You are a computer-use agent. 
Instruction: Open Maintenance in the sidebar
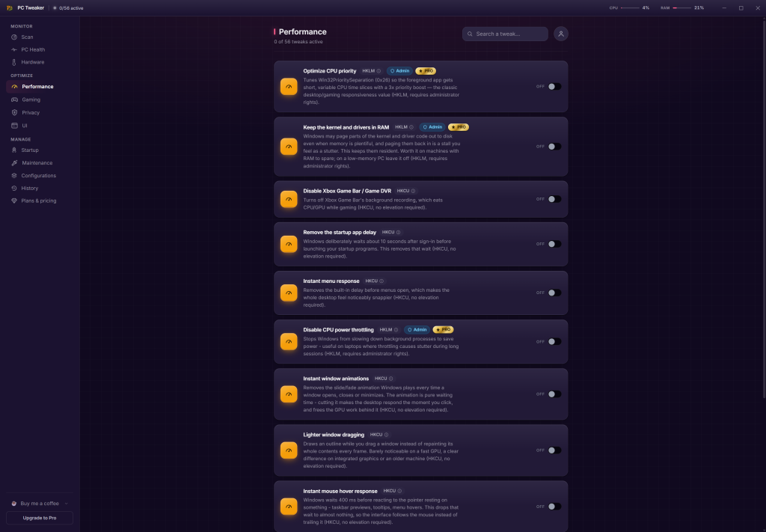click(40, 162)
